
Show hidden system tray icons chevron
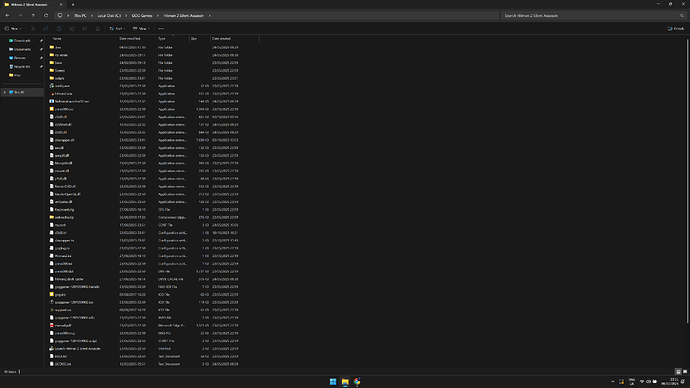(x=613, y=382)
